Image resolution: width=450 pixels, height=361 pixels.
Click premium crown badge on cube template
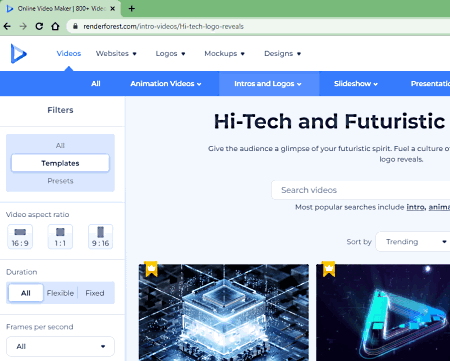(x=152, y=269)
